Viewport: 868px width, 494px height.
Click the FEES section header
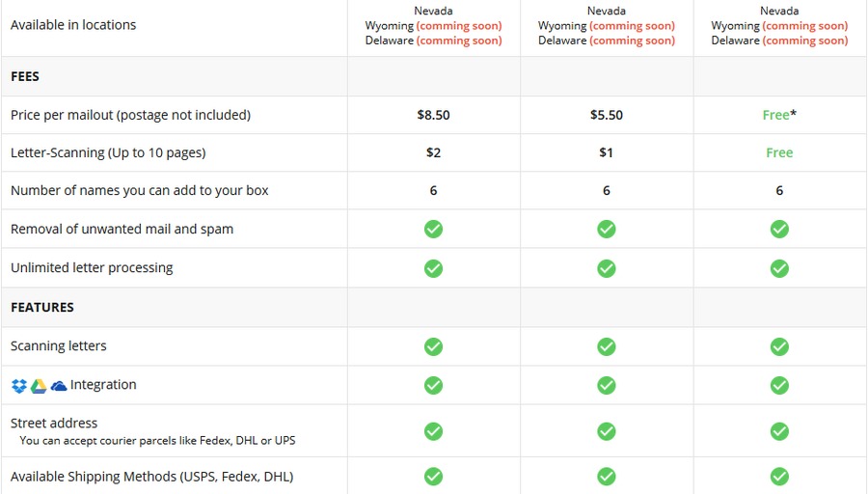click(x=25, y=76)
